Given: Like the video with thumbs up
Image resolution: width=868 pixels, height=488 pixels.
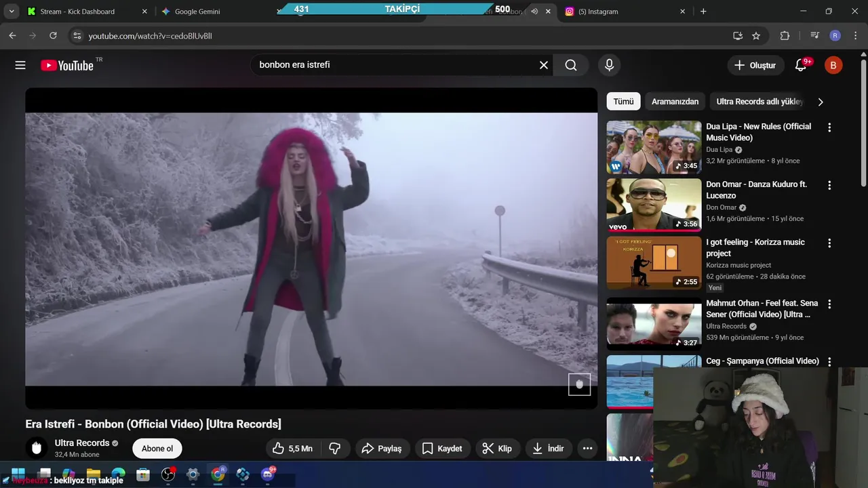Looking at the screenshot, I should coord(292,449).
